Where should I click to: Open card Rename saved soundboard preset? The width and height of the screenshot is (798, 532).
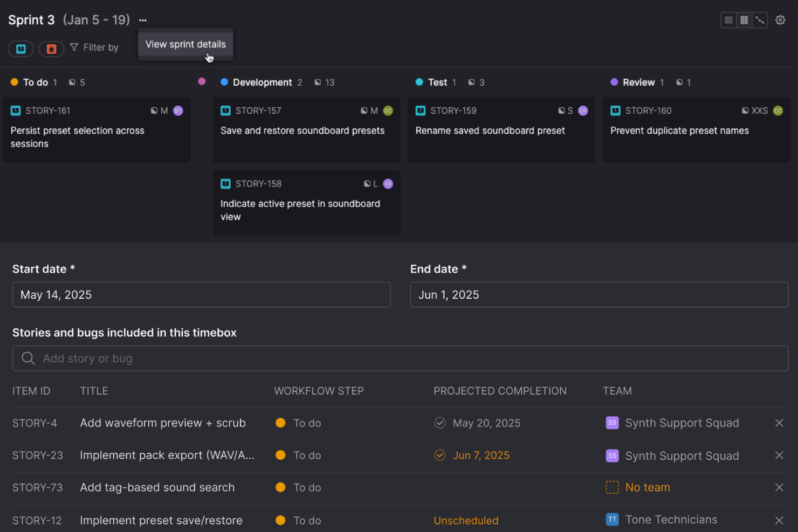tap(501, 129)
